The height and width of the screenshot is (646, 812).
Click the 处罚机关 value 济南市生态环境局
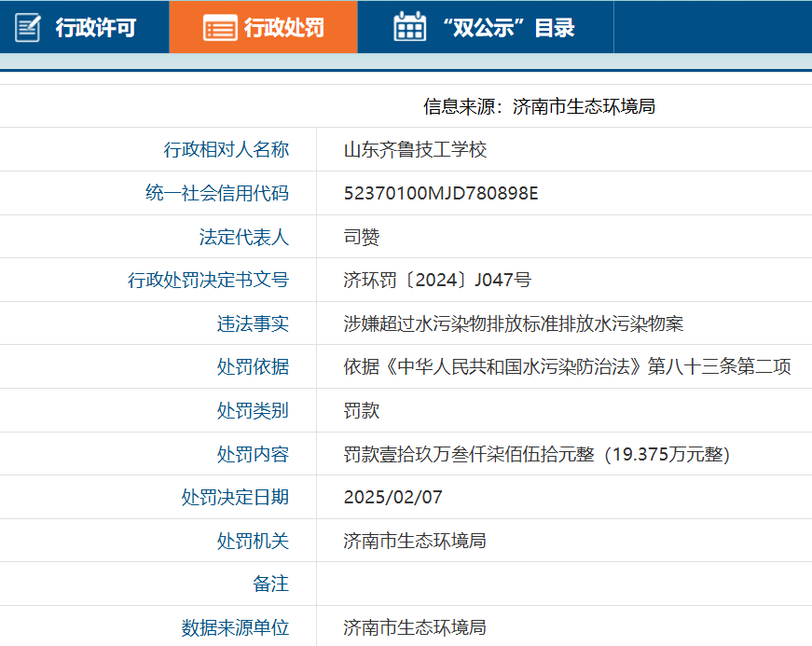(x=415, y=541)
